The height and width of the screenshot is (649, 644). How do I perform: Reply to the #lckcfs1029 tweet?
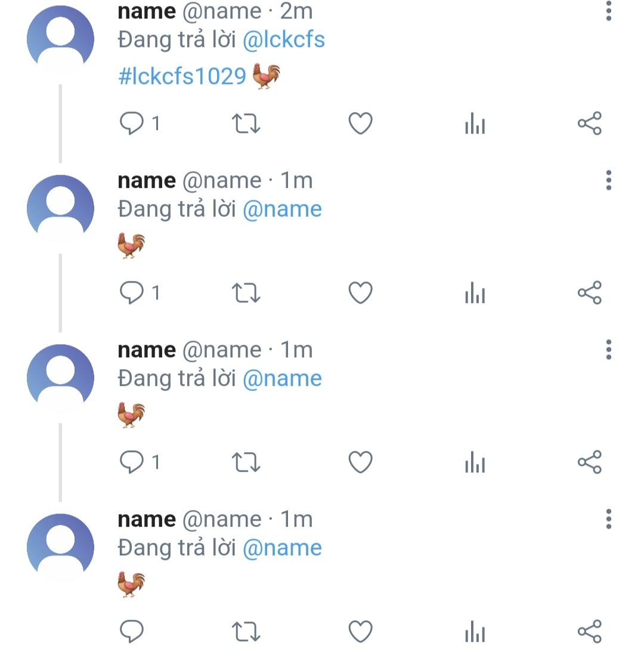132,123
